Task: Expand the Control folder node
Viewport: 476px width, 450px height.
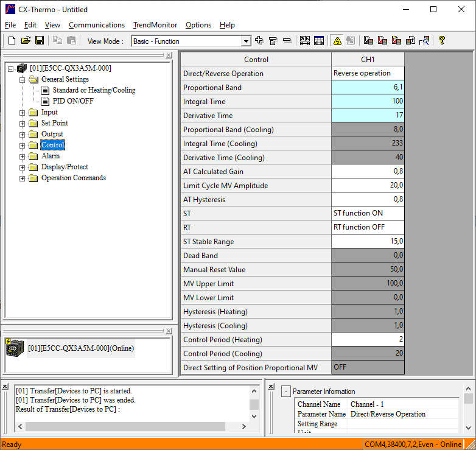Action: [x=22, y=146]
